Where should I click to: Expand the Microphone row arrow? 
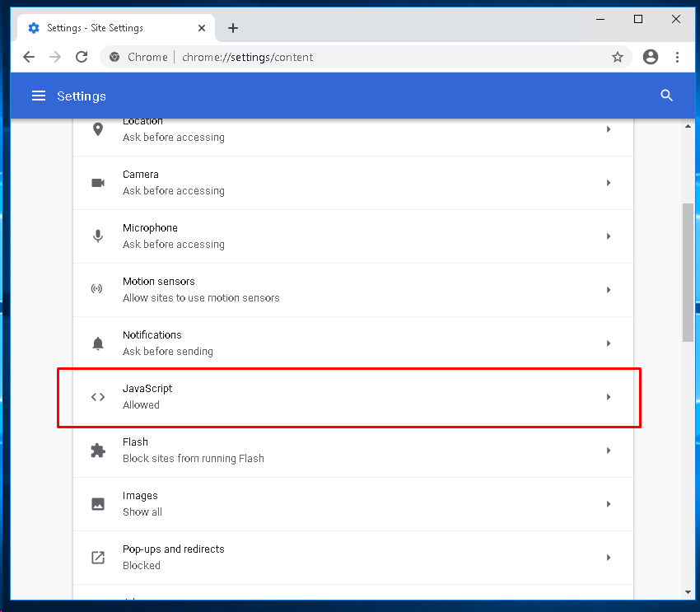[609, 236]
